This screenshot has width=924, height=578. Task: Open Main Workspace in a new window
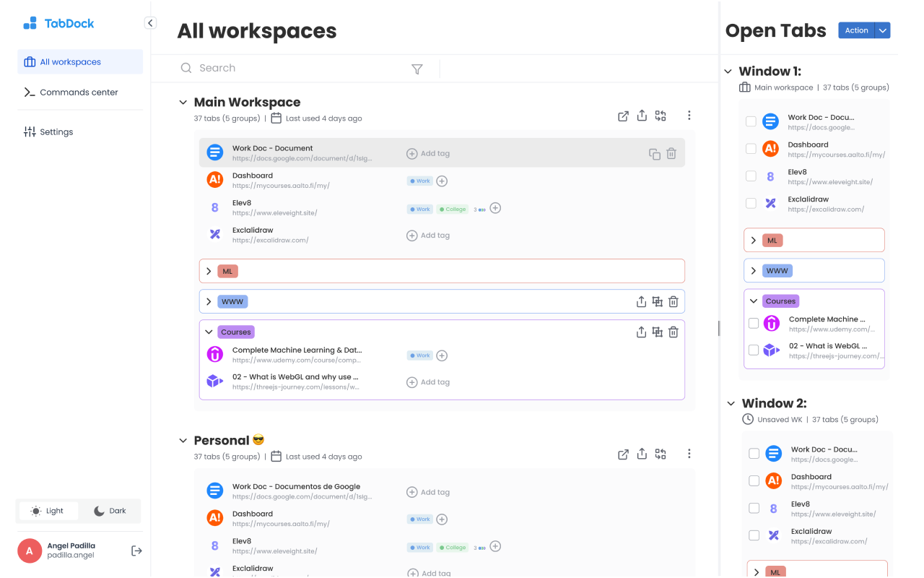click(x=623, y=116)
